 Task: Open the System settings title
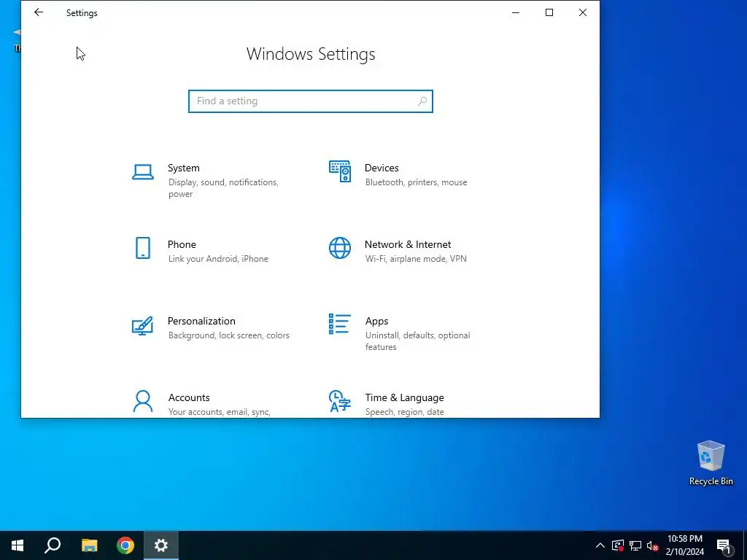coord(183,168)
